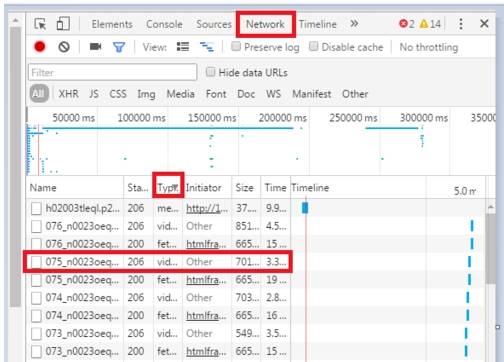Enable the Disable cache checkbox

(313, 46)
